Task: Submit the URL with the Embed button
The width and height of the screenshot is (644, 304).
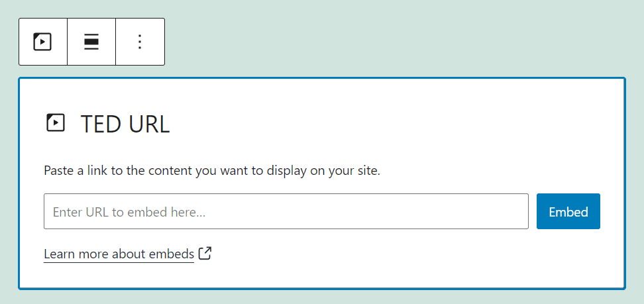Action: coord(568,212)
